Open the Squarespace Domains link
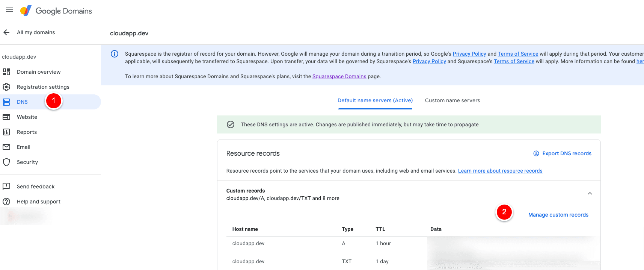This screenshot has width=644, height=270. point(339,76)
